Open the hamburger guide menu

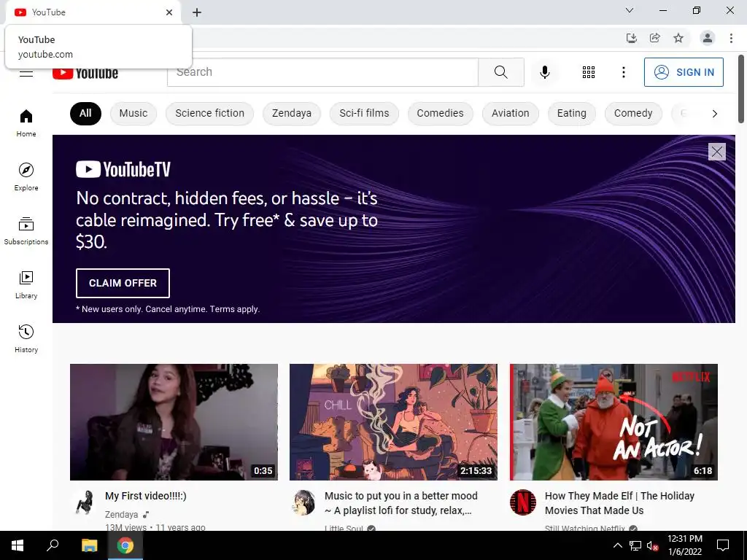point(26,74)
